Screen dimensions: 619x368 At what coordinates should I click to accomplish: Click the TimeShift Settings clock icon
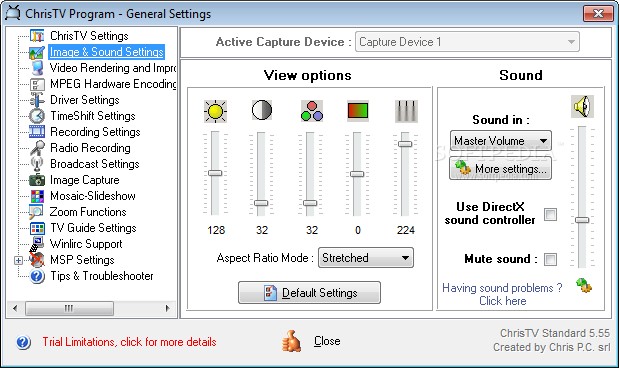37,116
